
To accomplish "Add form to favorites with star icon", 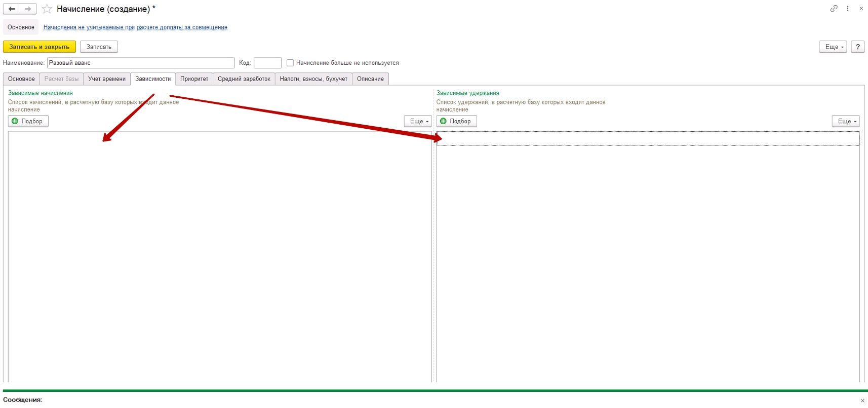I will click(47, 9).
